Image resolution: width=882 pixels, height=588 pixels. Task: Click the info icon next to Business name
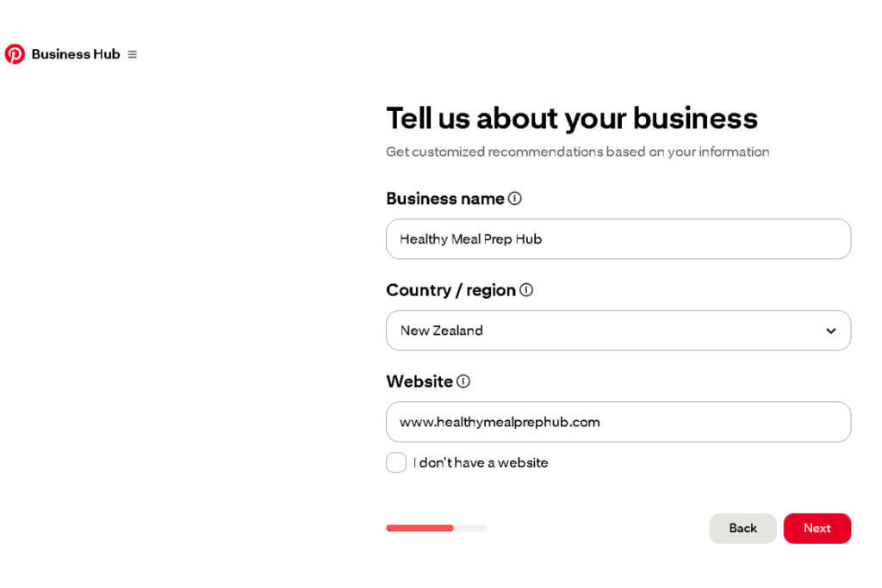[515, 198]
